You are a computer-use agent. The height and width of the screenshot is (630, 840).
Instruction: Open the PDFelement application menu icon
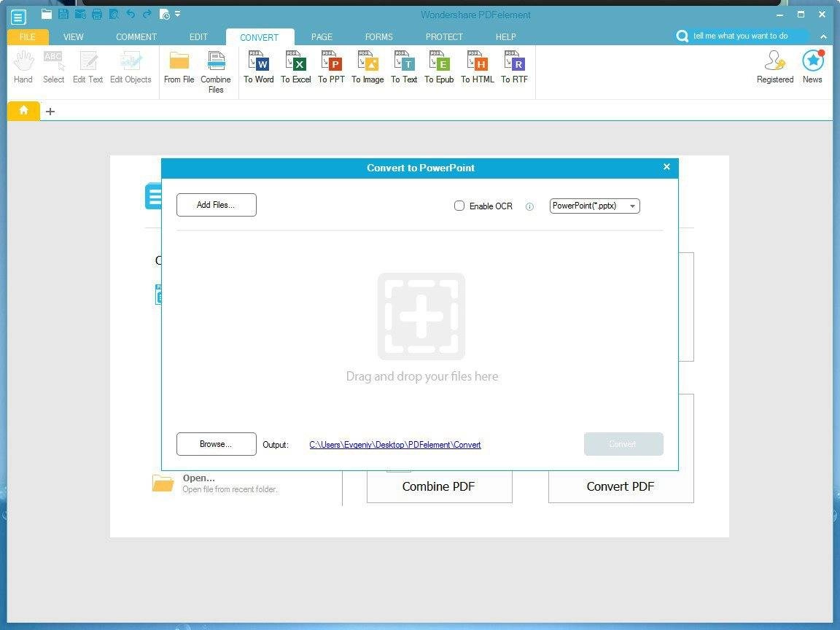click(17, 17)
